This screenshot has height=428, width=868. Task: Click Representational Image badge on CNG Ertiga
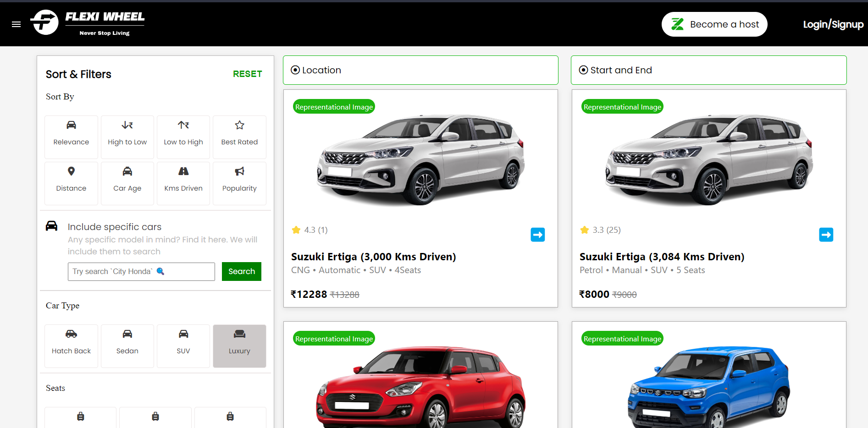click(334, 107)
